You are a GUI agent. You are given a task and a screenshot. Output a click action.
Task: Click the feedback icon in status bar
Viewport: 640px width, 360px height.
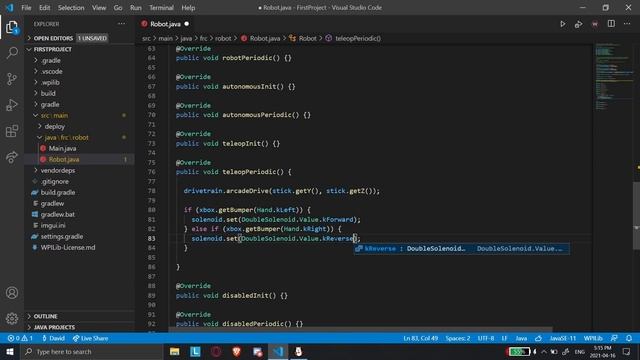point(614,338)
